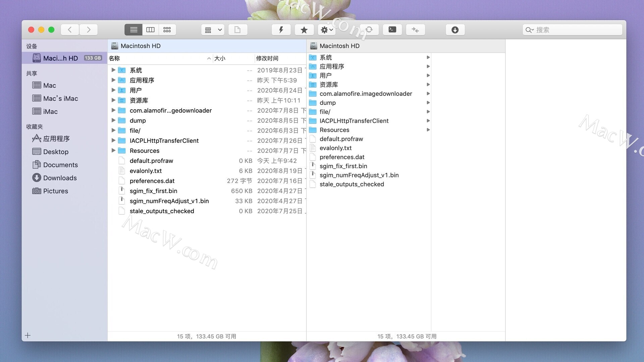This screenshot has width=644, height=362.
Task: Open shared iMac in the sidebar
Action: [x=45, y=112]
